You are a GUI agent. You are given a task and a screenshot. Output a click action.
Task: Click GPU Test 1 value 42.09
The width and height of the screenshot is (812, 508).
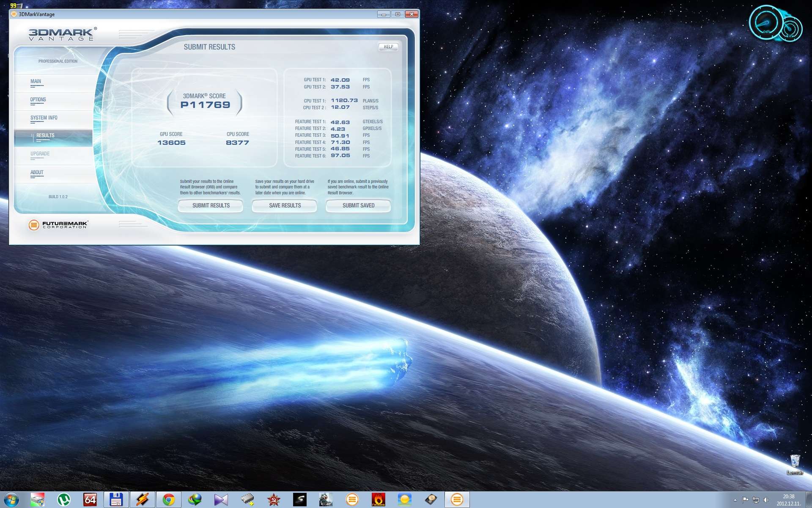[340, 80]
